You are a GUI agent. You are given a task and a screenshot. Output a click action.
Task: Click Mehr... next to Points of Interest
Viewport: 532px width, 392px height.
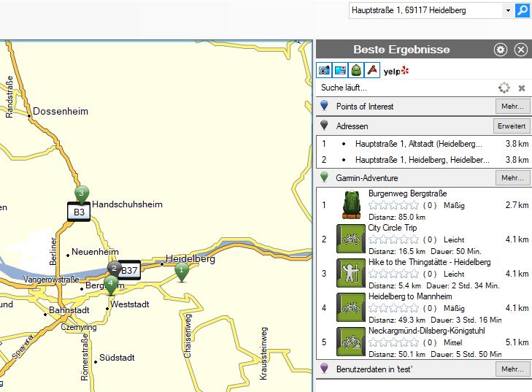point(513,107)
